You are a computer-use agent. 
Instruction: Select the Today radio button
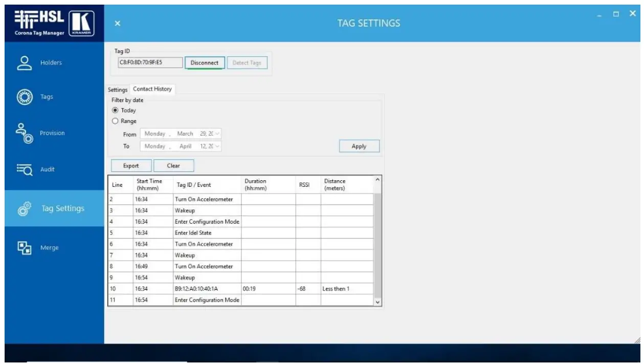[115, 110]
